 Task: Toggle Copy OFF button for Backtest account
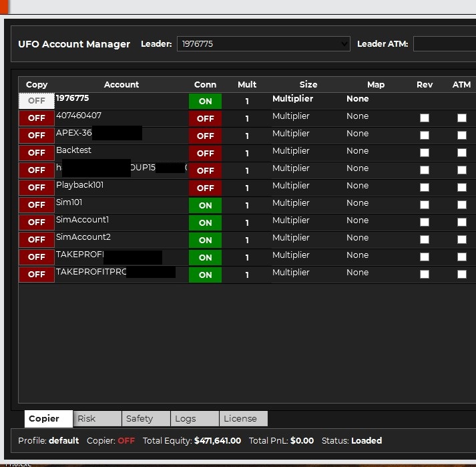(37, 153)
